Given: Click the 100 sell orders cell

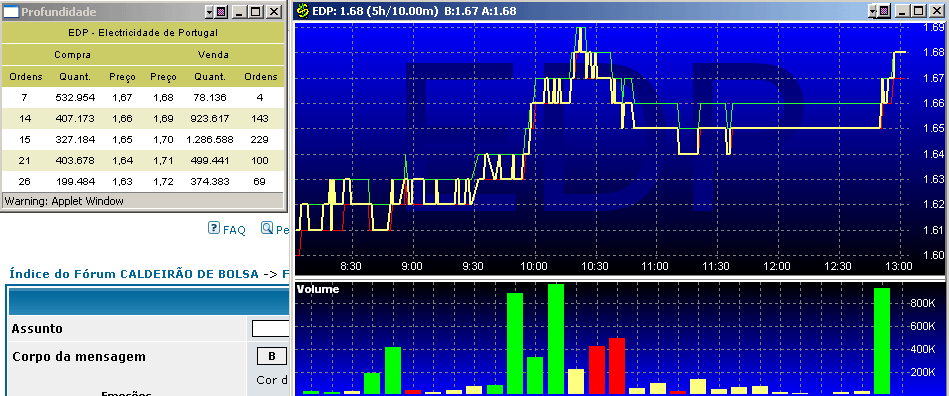Looking at the screenshot, I should (x=260, y=160).
